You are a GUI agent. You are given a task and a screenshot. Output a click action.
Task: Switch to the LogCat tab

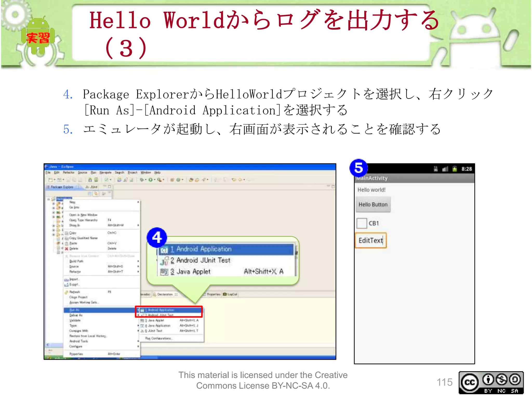coord(230,294)
